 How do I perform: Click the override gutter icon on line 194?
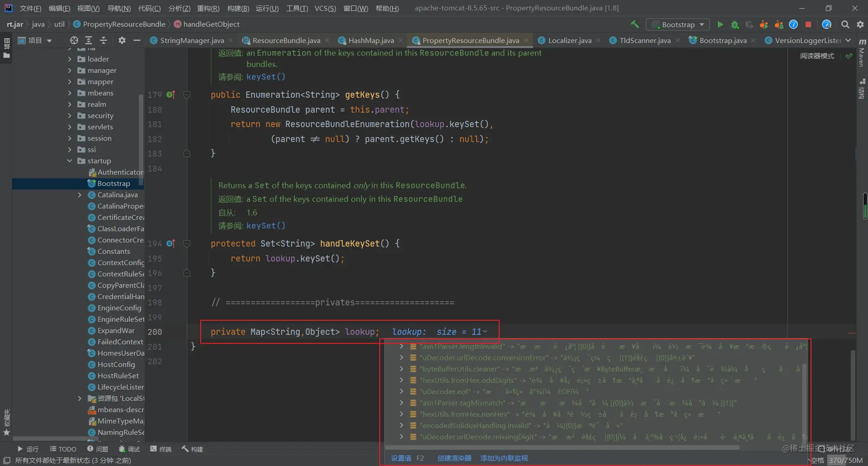click(170, 243)
